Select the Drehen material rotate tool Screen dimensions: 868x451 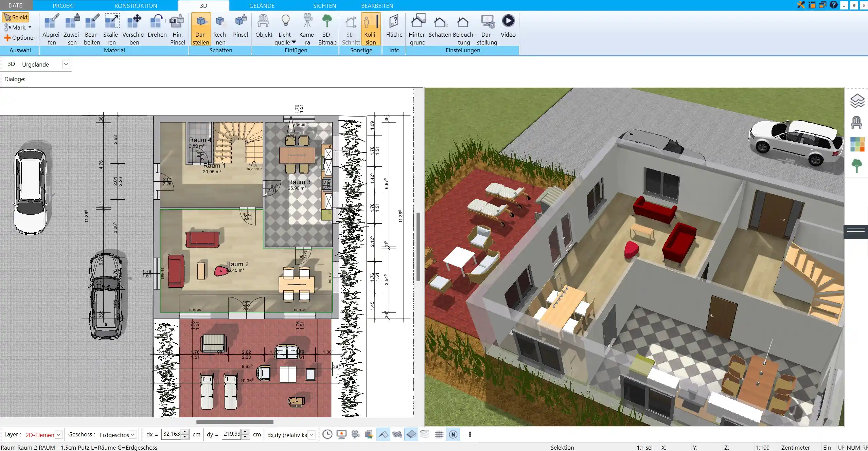pos(157,26)
